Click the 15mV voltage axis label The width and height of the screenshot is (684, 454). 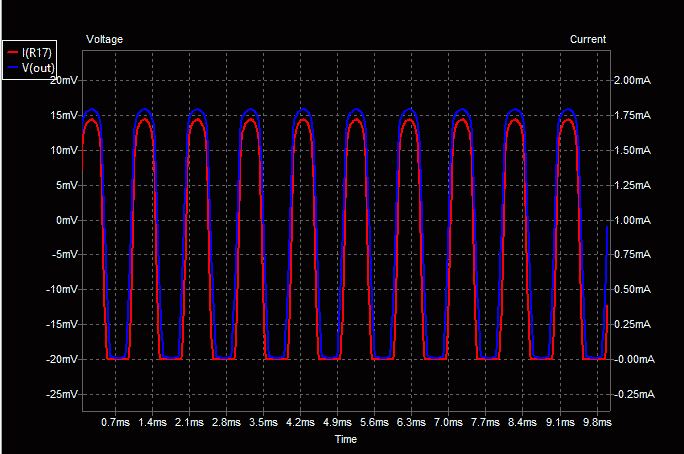point(64,115)
